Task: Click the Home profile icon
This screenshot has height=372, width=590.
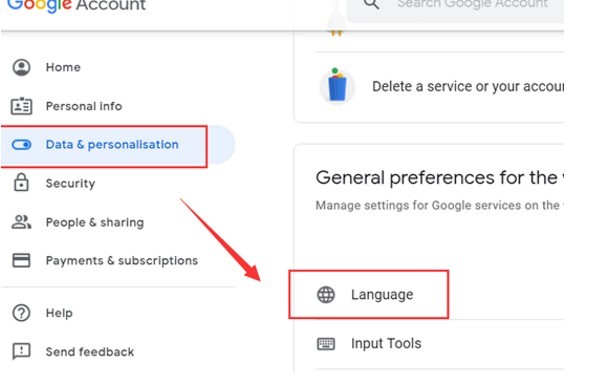Action: pyautogui.click(x=21, y=67)
